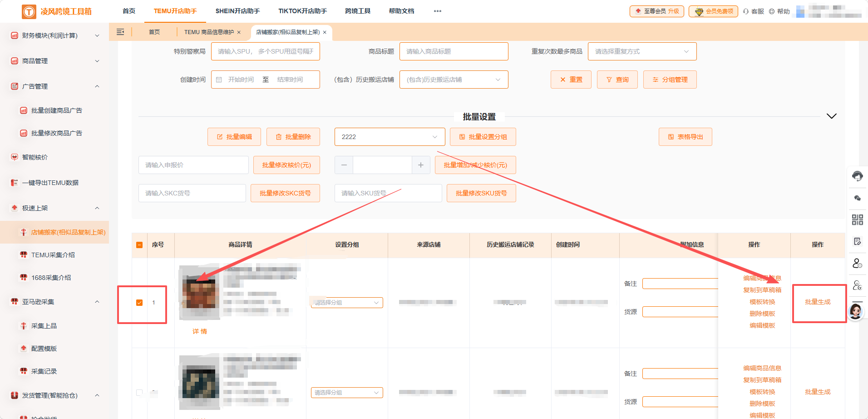
Task: Check the select-all checkbox in table header
Action: [x=139, y=245]
